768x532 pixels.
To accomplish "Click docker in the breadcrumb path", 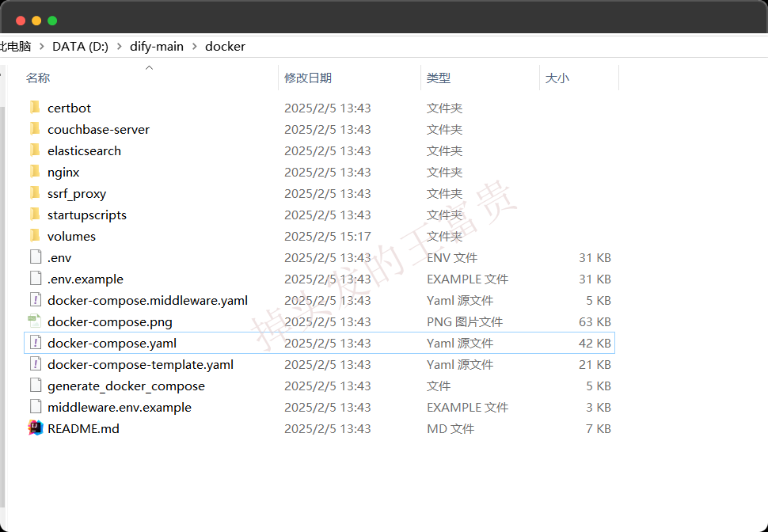I will [226, 47].
